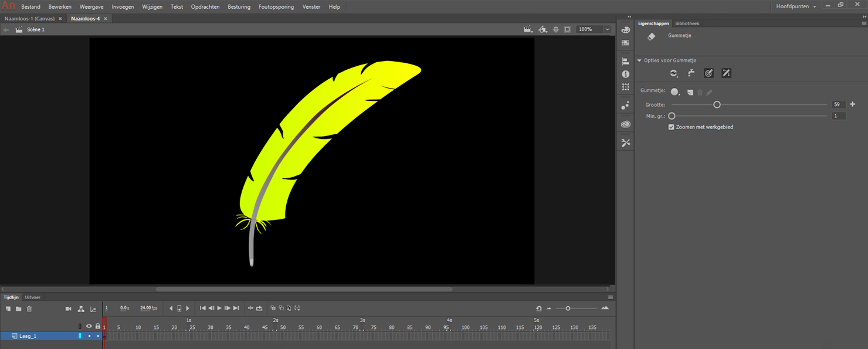868x349 pixels.
Task: Open the Bewerken menu
Action: pos(60,7)
